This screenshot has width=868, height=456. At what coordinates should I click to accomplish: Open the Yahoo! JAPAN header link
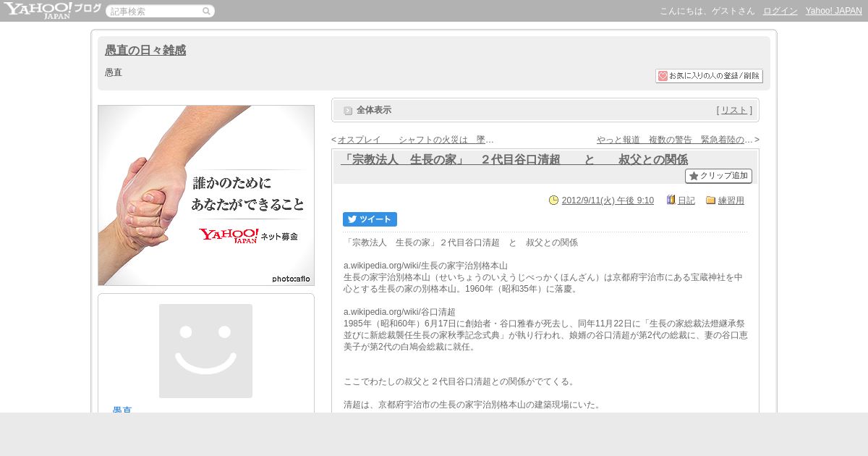834,11
